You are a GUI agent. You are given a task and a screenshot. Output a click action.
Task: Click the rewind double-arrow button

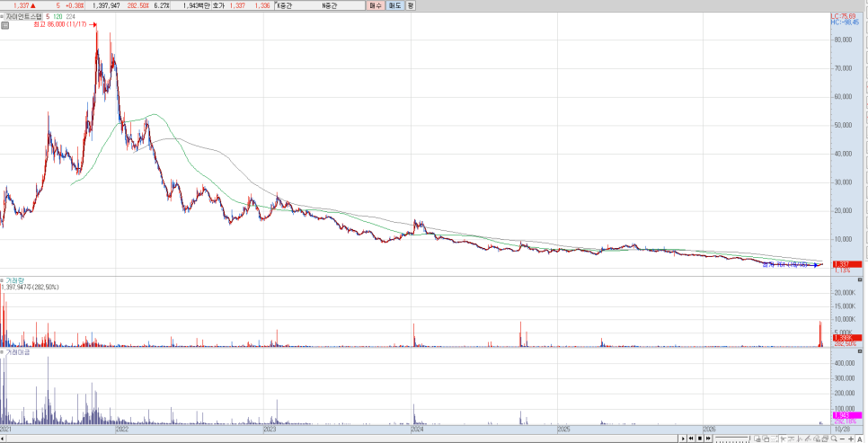(691, 438)
